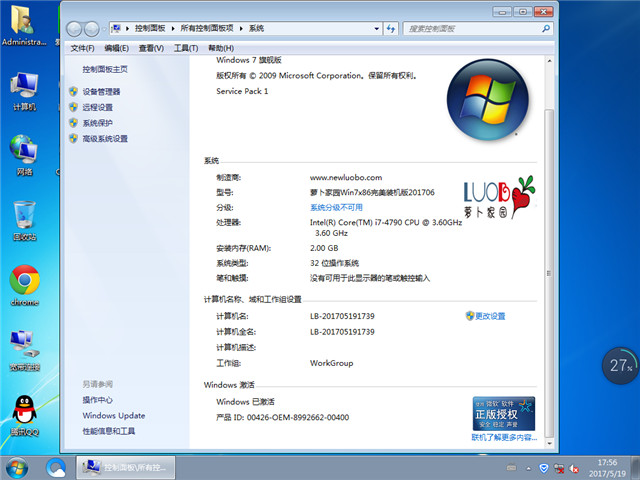Click the search magnifier icon
Viewport: 640px width, 480px height.
click(x=546, y=28)
